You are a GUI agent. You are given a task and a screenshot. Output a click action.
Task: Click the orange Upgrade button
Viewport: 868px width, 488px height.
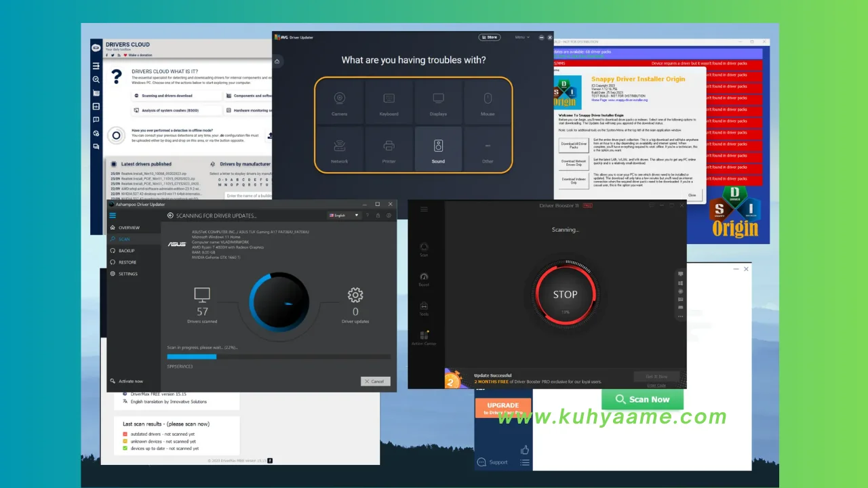tap(502, 408)
